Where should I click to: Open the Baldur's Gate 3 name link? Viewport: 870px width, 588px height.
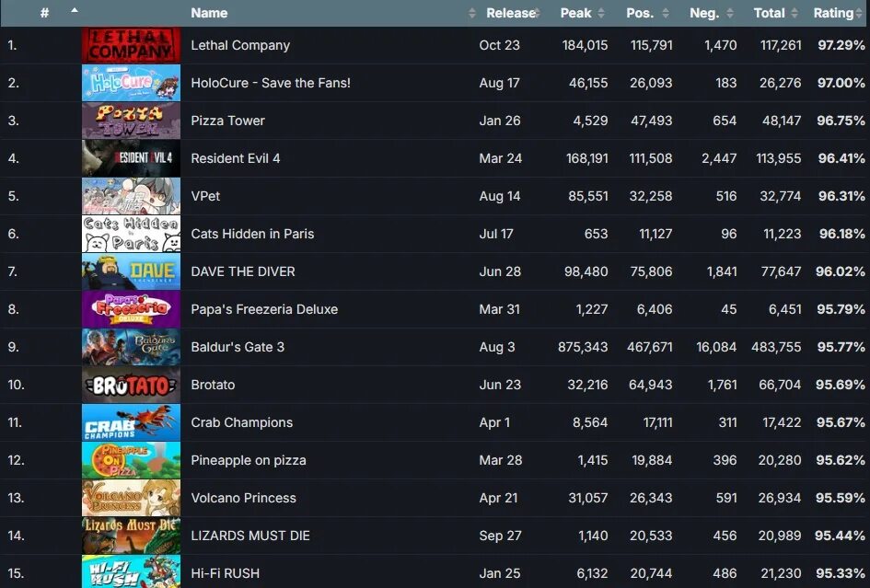[238, 347]
